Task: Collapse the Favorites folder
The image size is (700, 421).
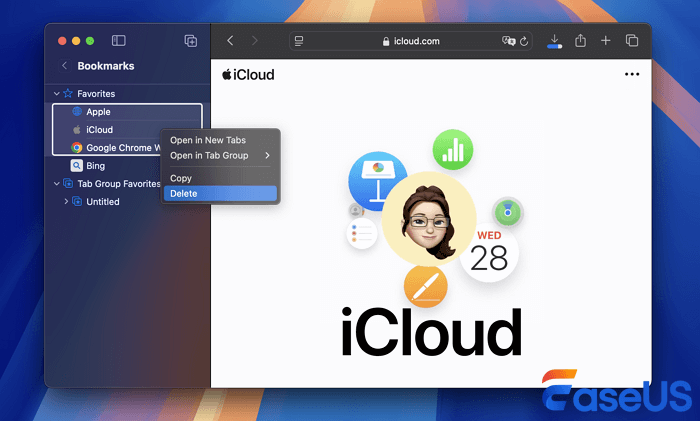Action: [57, 94]
